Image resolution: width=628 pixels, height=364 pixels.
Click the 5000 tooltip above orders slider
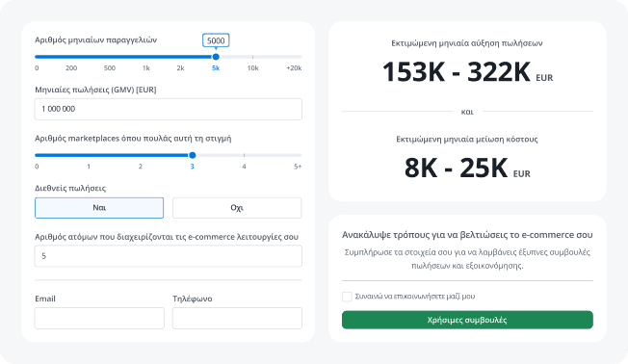[216, 40]
